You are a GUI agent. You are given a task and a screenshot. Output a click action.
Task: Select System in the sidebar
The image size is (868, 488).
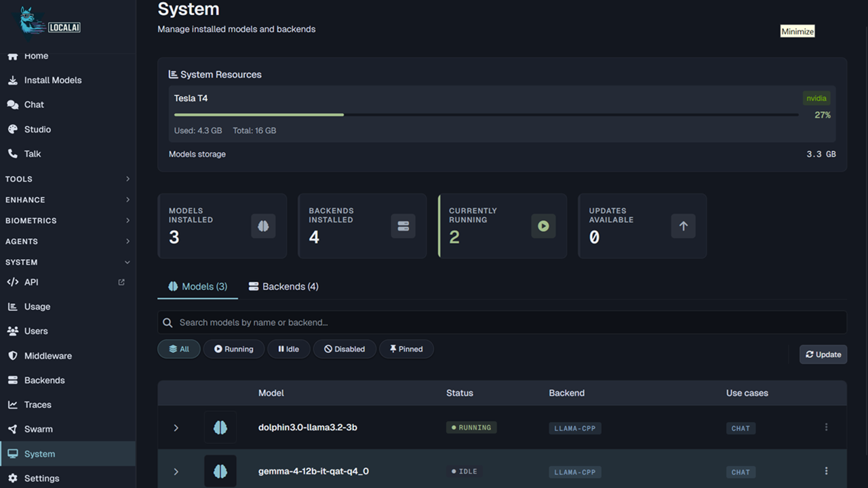click(x=68, y=454)
